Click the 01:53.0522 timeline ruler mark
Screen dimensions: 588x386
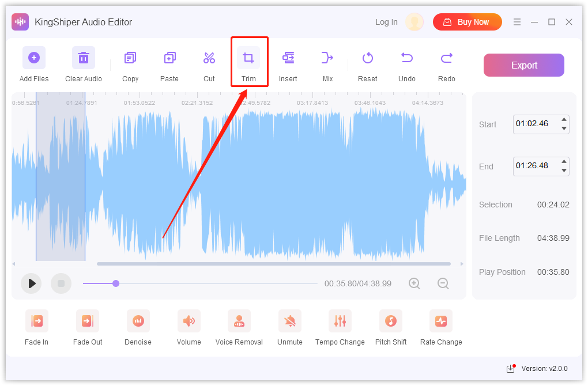pyautogui.click(x=140, y=103)
